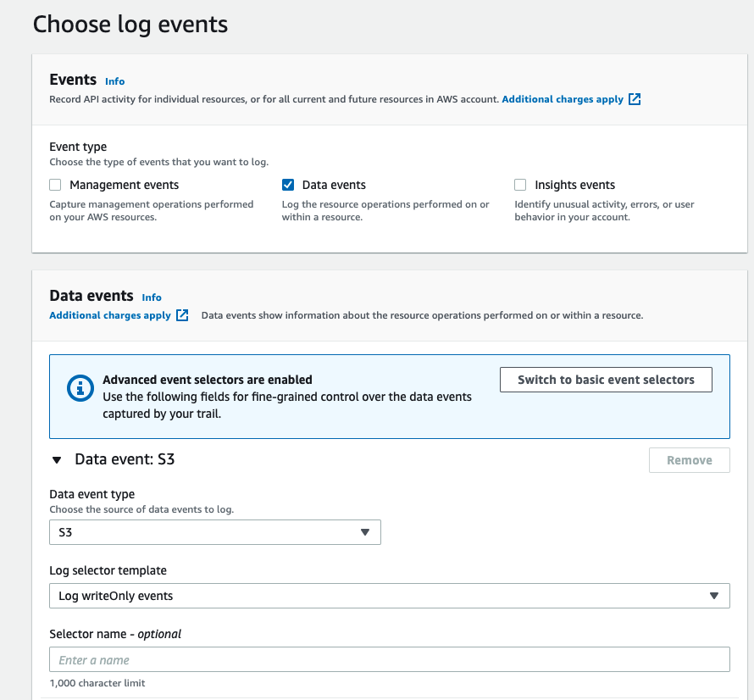Viewport: 754px width, 700px height.
Task: Click external link icon in Data events section
Action: point(182,315)
